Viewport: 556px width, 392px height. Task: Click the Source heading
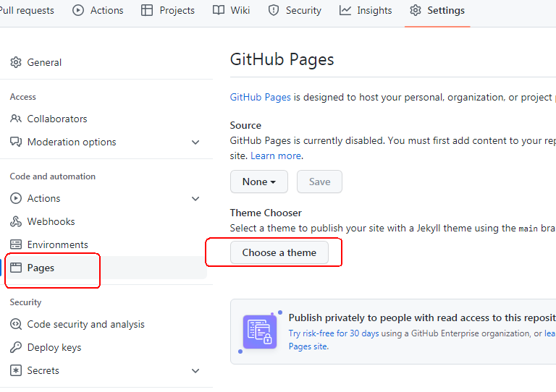(245, 125)
